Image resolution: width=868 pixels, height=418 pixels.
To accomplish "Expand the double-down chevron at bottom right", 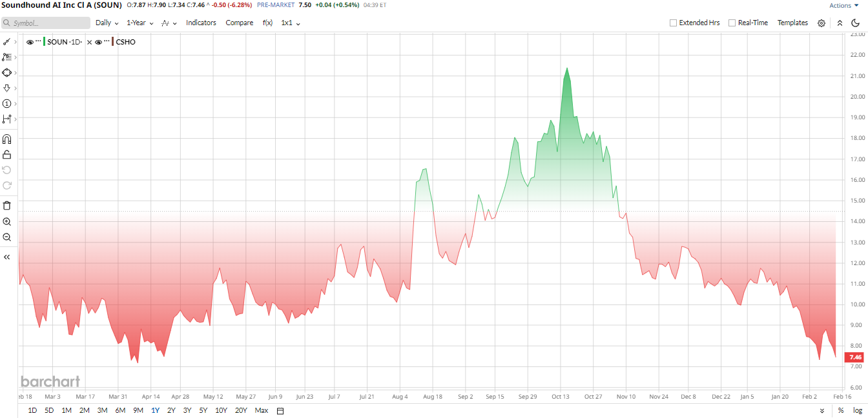I will (822, 411).
